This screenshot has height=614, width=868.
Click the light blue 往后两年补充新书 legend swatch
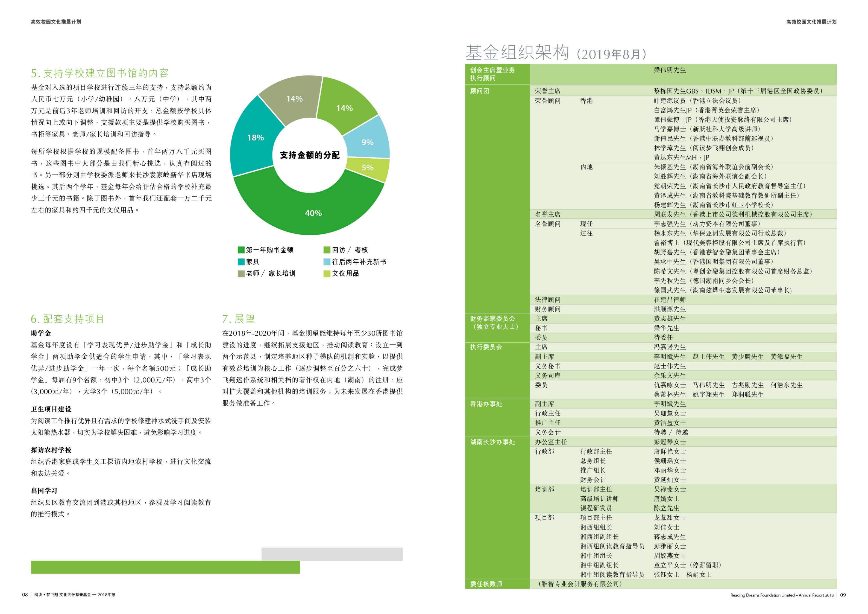click(x=327, y=262)
